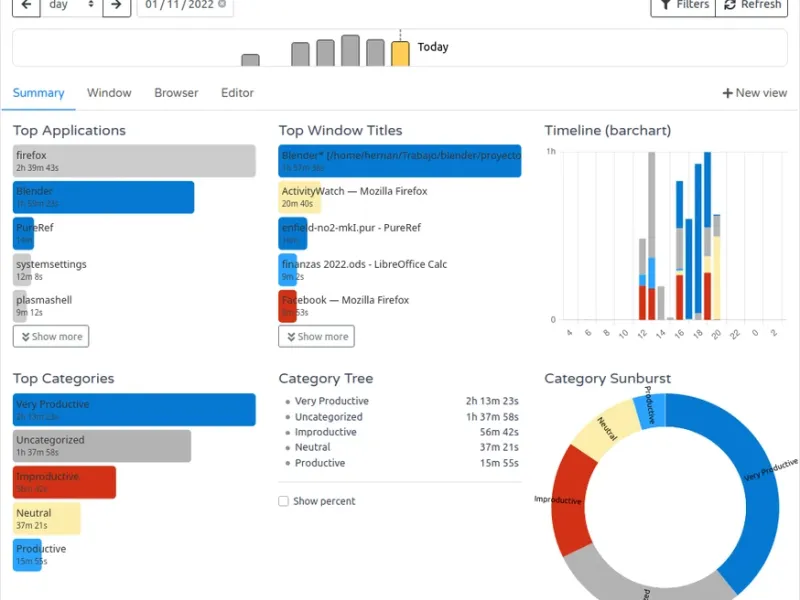Click the Very Productive bar in Top Categories
Viewport: 800px width, 600px height.
click(x=134, y=409)
